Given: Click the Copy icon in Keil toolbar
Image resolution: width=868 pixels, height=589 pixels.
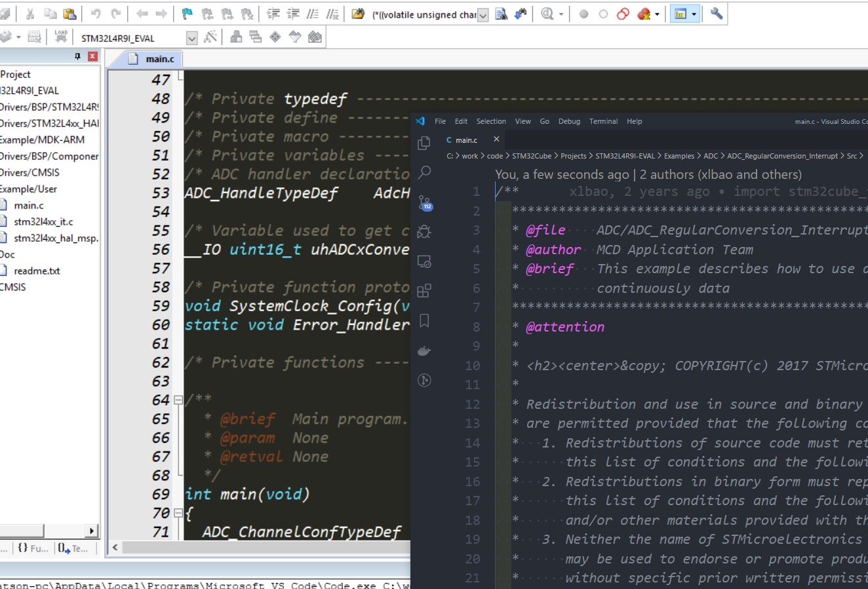Looking at the screenshot, I should [x=50, y=14].
